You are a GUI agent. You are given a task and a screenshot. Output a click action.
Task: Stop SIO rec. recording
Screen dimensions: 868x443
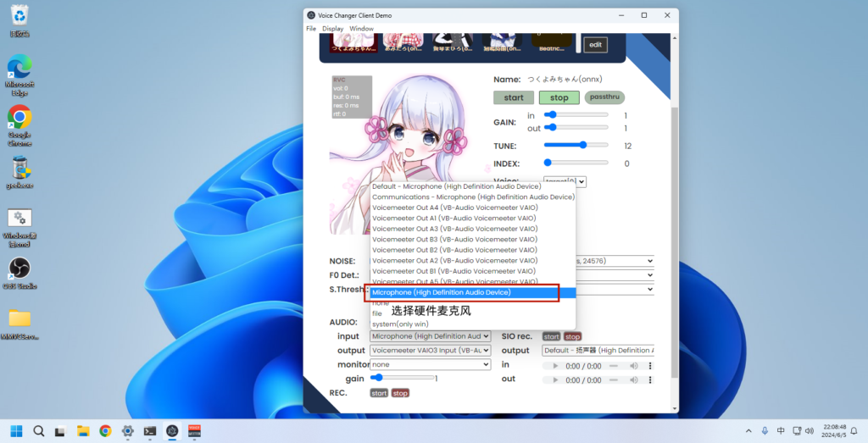coord(572,336)
